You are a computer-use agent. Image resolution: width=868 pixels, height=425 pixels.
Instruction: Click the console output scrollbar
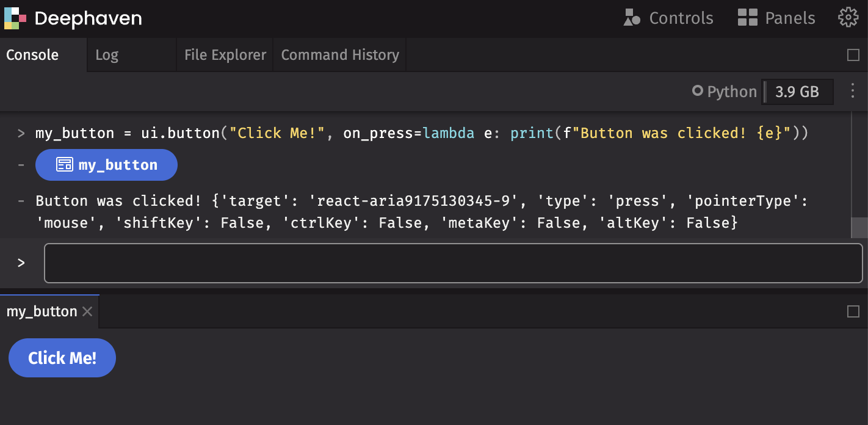(x=859, y=227)
